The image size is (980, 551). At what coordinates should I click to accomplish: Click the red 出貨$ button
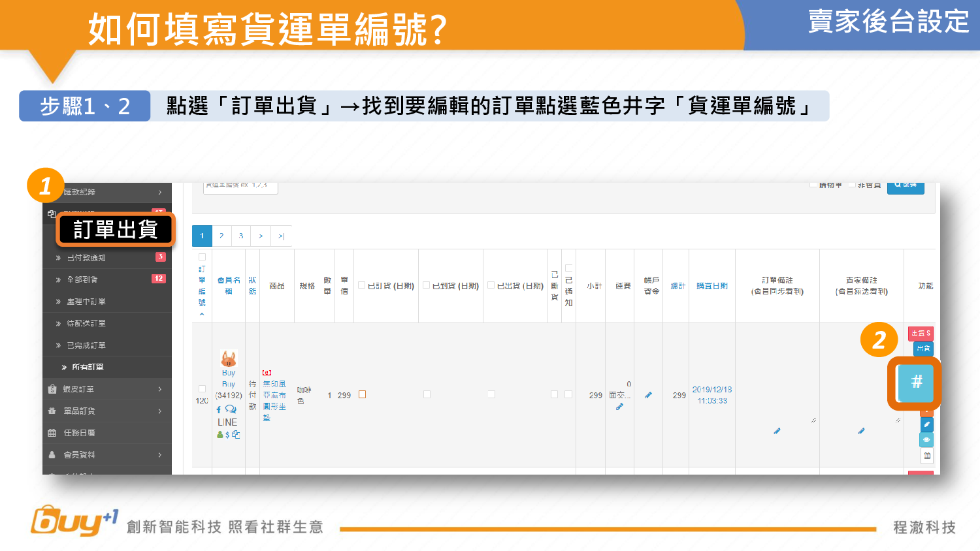pyautogui.click(x=920, y=334)
